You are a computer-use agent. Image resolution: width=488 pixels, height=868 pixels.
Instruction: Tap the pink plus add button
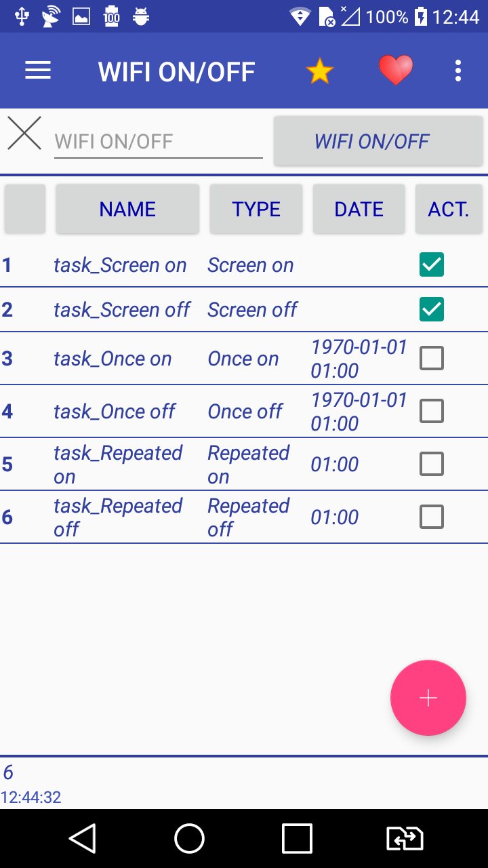428,698
